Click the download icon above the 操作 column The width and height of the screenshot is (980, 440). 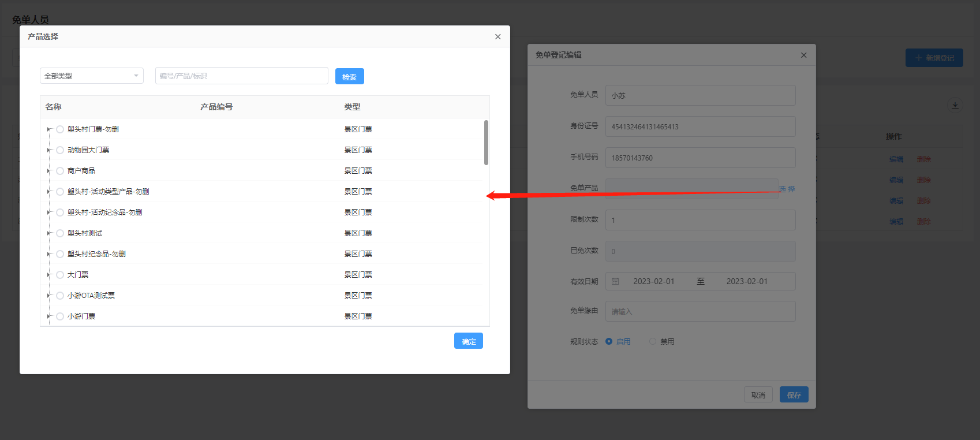pos(955,105)
